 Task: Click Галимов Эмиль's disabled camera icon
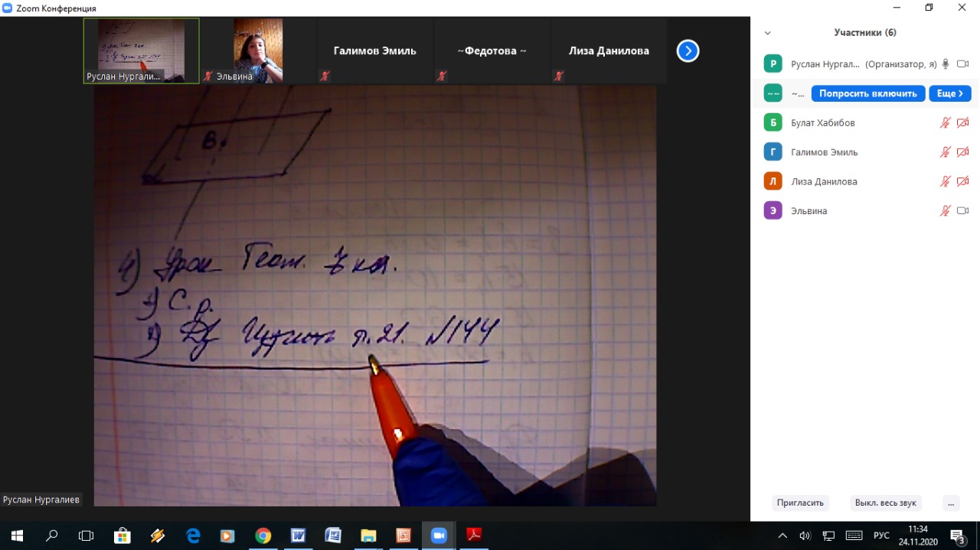(x=963, y=152)
